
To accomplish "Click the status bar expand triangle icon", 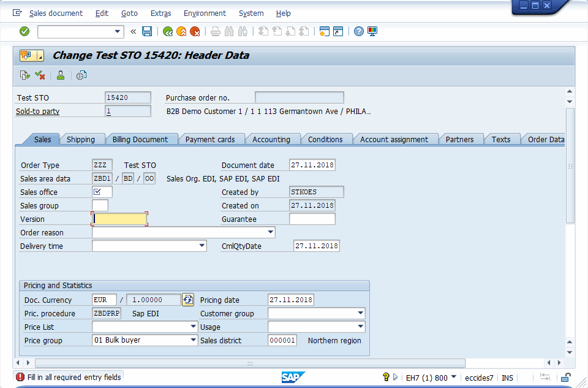I will 395,377.
